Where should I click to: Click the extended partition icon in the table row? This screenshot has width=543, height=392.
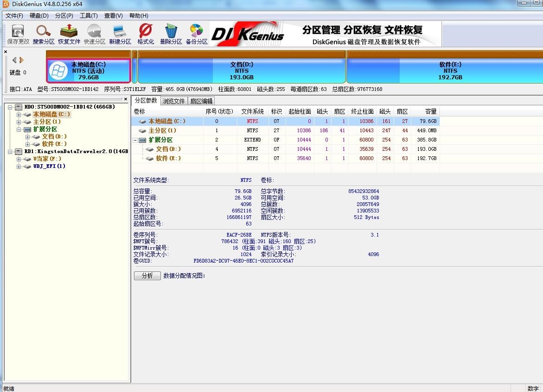point(142,140)
